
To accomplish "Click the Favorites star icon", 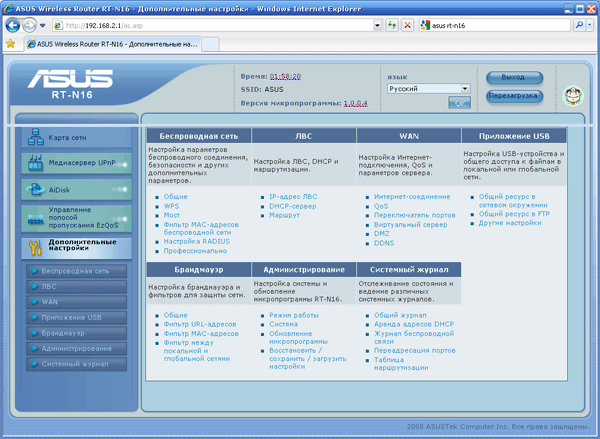I will (x=10, y=45).
